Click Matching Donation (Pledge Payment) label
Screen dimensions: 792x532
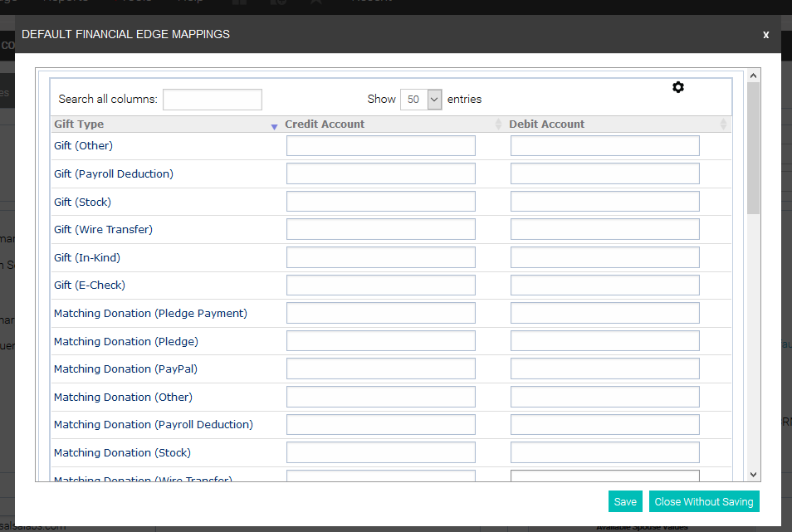coord(150,314)
